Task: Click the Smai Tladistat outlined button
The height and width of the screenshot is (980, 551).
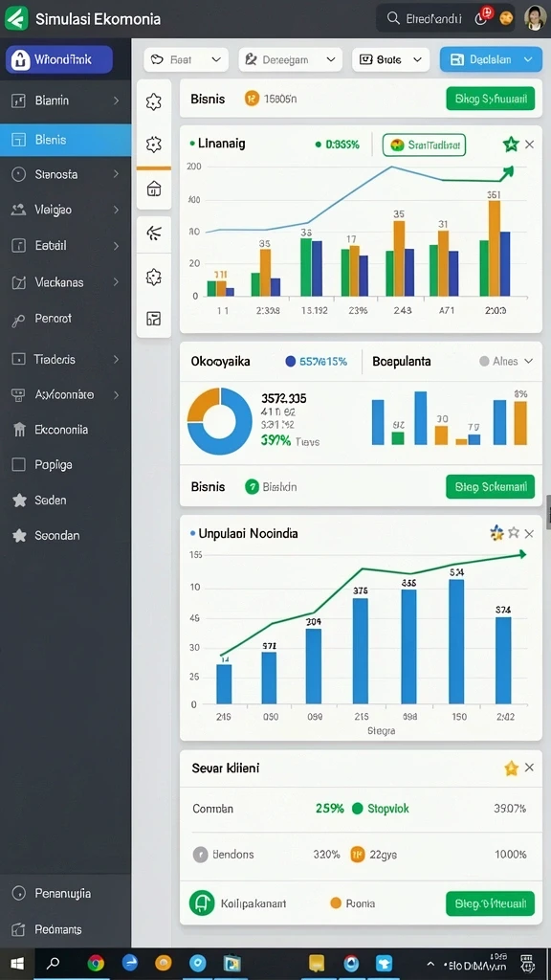Action: pyautogui.click(x=424, y=145)
